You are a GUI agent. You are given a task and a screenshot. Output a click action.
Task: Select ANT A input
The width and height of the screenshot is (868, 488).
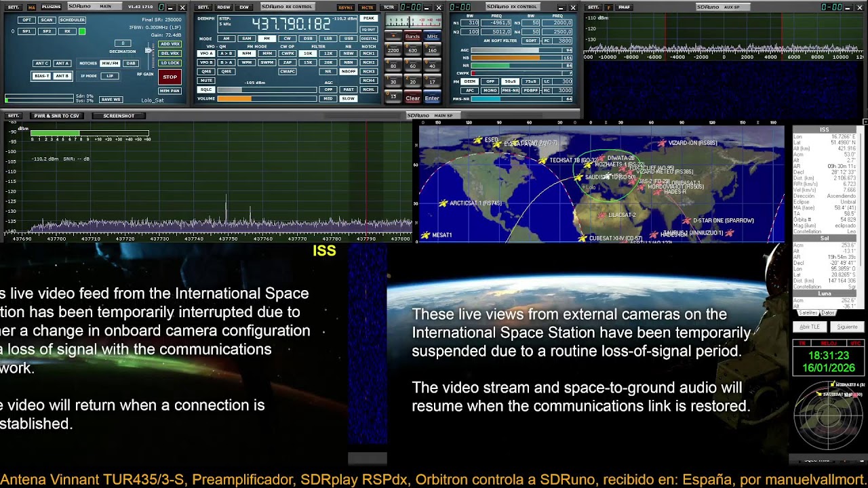point(62,64)
